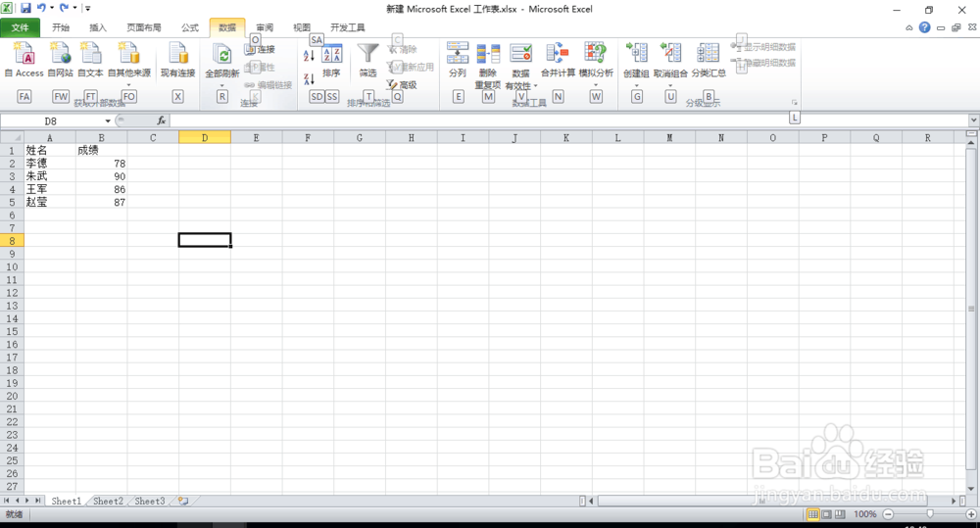Image resolution: width=980 pixels, height=528 pixels.
Task: Select all cells corner button
Action: tap(12, 137)
